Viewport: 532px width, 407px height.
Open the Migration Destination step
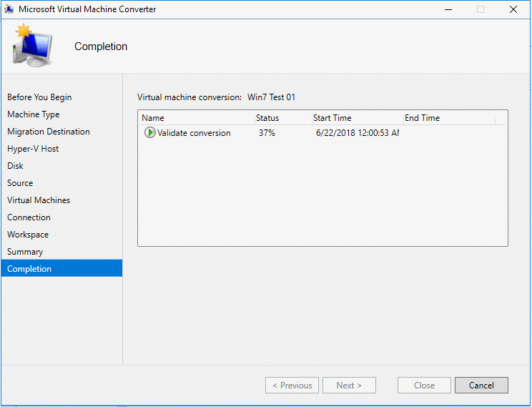49,132
